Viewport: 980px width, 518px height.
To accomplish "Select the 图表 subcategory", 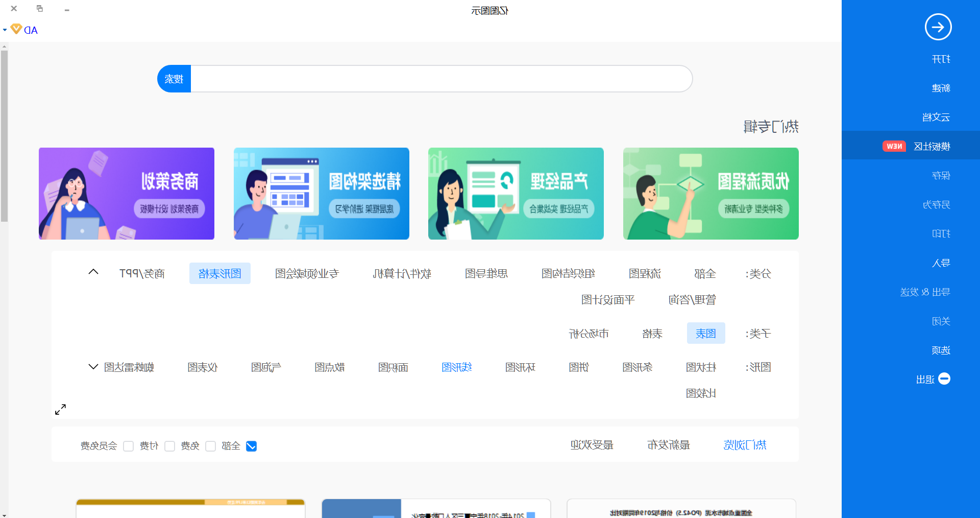I will 706,333.
